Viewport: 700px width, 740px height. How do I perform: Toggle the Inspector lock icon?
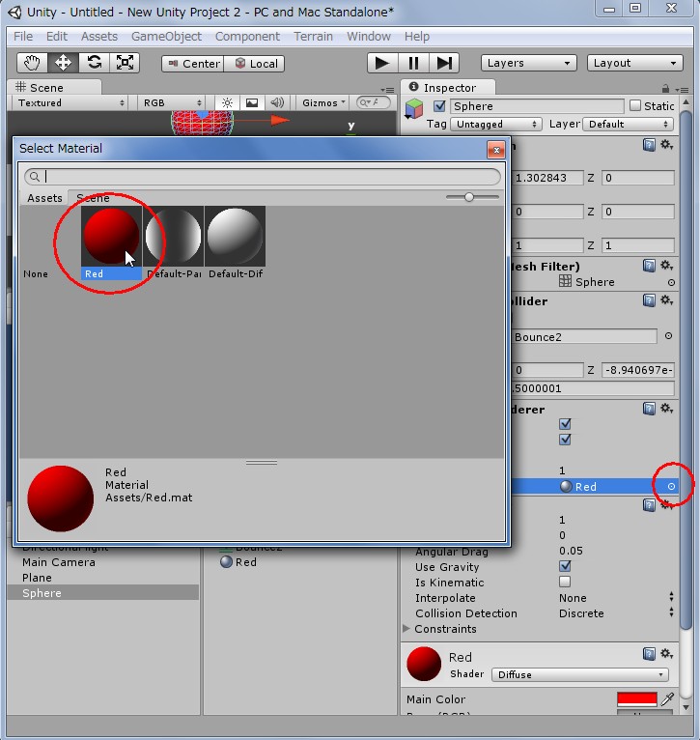pyautogui.click(x=665, y=88)
